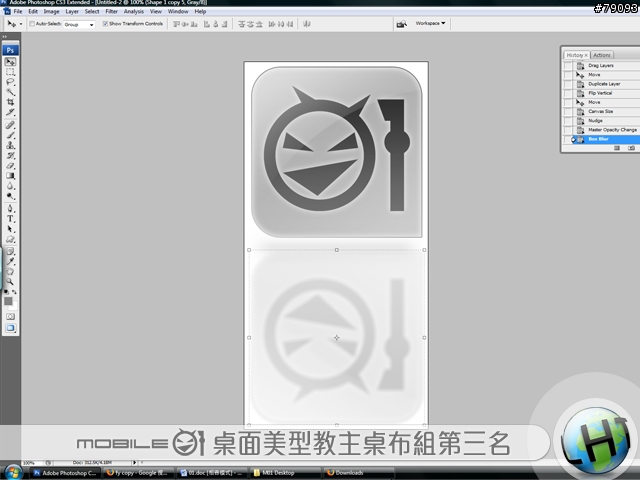
Task: Select the Gradient tool
Action: point(10,176)
